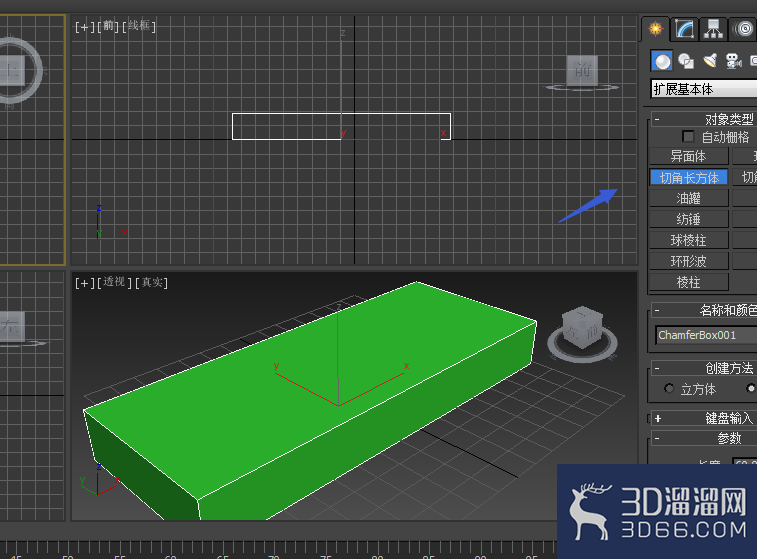Open the Motion panel tab
Image resolution: width=757 pixels, height=559 pixels.
point(743,29)
